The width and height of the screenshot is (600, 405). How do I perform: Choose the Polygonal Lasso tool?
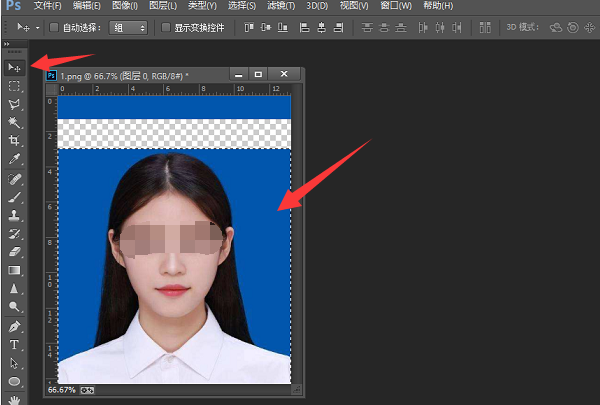coord(15,104)
